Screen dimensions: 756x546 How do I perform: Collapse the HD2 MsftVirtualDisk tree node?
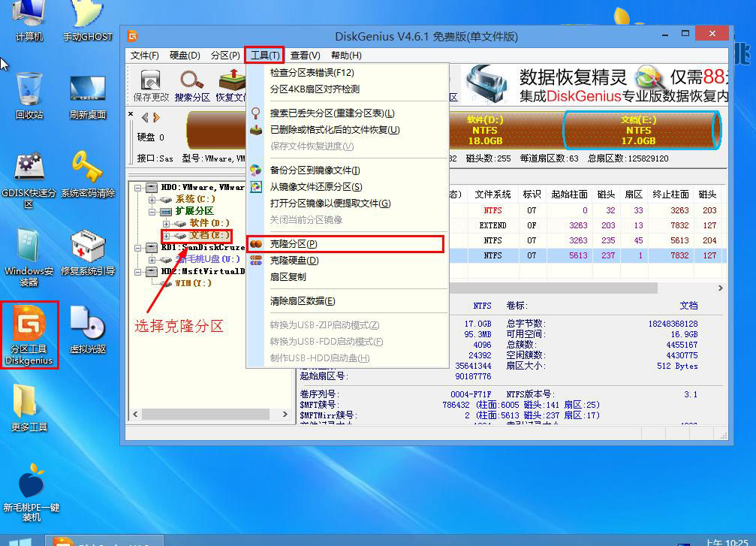tap(138, 272)
